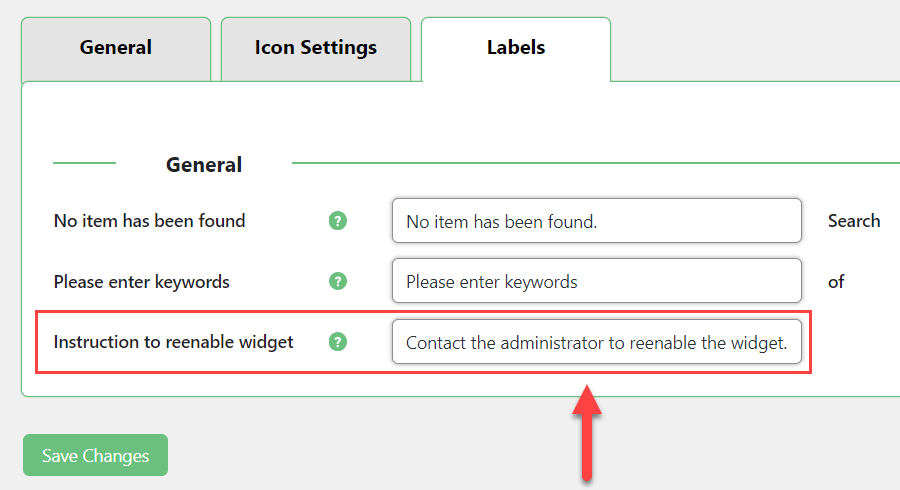Click the short green line left of General heading

click(x=84, y=163)
